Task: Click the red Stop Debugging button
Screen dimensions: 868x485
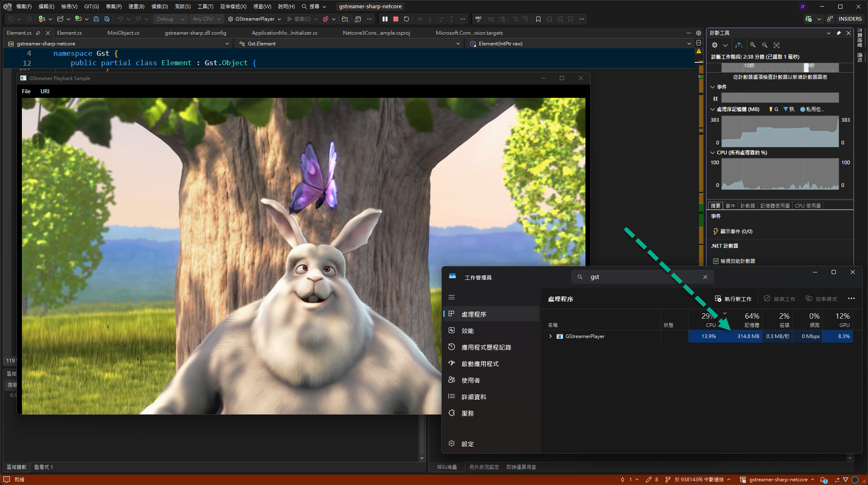Action: (395, 19)
